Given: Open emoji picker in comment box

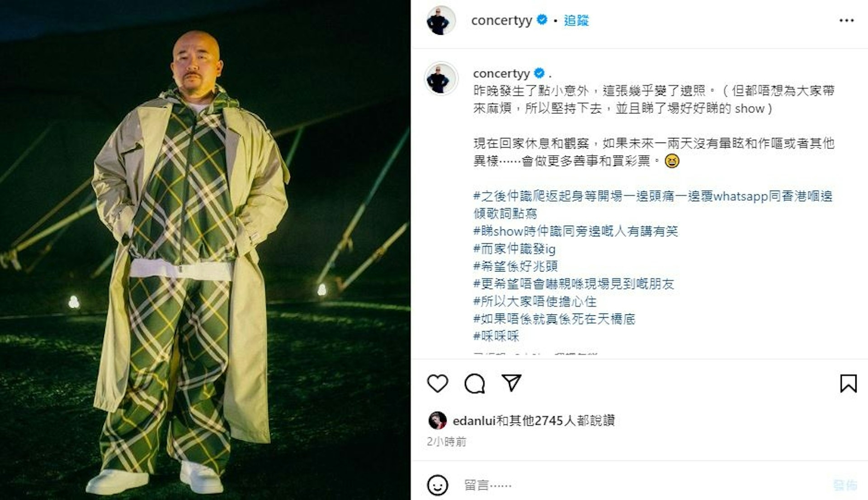Looking at the screenshot, I should coord(437,485).
